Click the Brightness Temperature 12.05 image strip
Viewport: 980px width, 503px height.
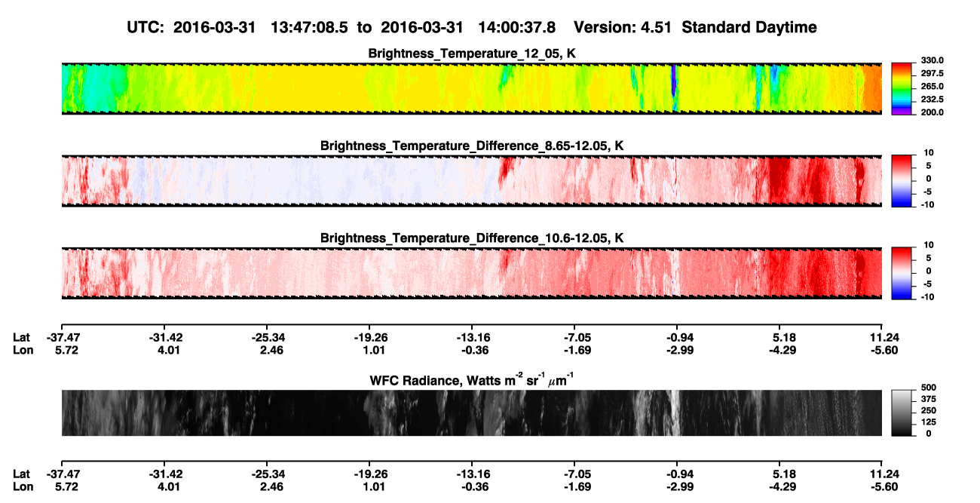[471, 88]
